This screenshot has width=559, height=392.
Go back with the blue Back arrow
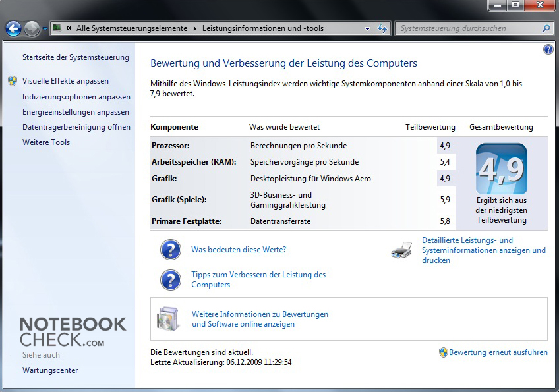[x=14, y=28]
